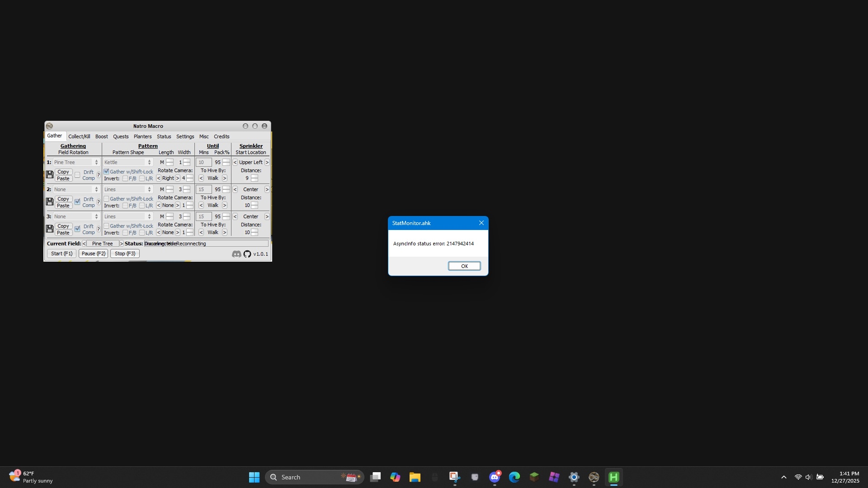
Task: Open the Collect/Kill tab
Action: point(79,136)
